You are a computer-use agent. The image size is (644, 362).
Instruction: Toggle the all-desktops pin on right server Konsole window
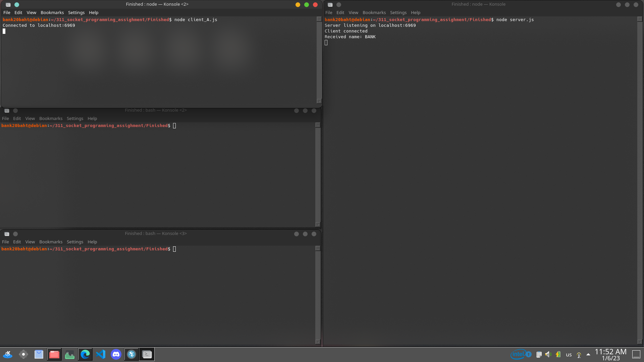tap(339, 5)
